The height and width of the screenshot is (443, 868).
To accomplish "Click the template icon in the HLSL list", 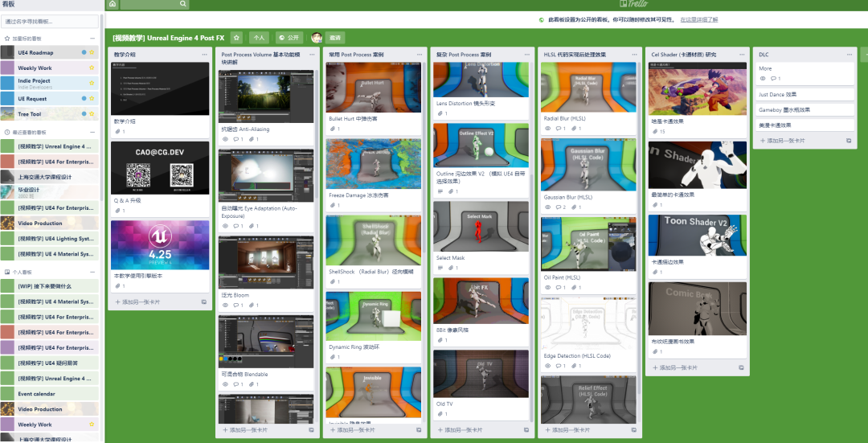I will pyautogui.click(x=634, y=429).
